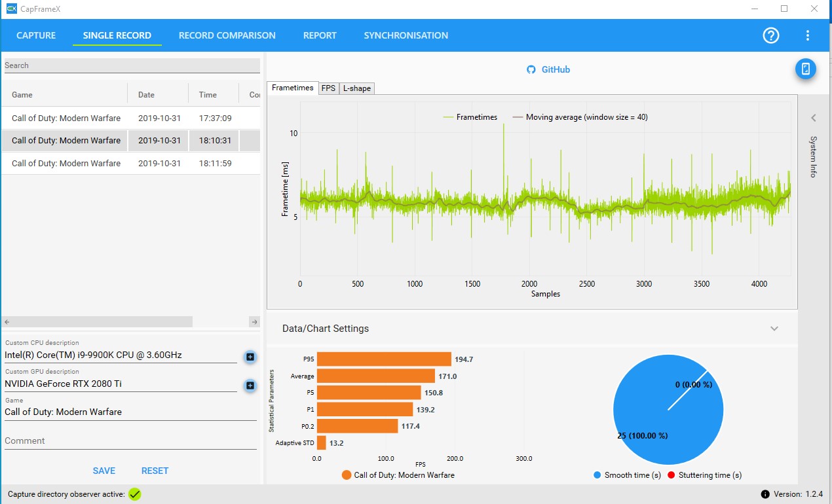Open the three-dot options menu
This screenshot has width=832, height=504.
(x=808, y=35)
